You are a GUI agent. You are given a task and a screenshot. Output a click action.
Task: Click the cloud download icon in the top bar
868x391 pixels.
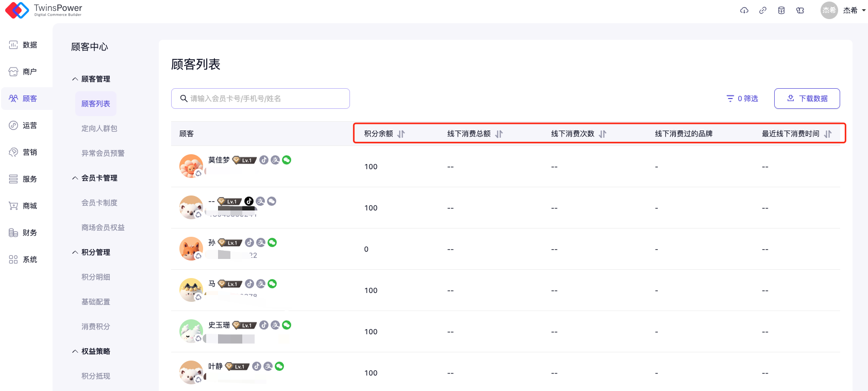(x=744, y=10)
